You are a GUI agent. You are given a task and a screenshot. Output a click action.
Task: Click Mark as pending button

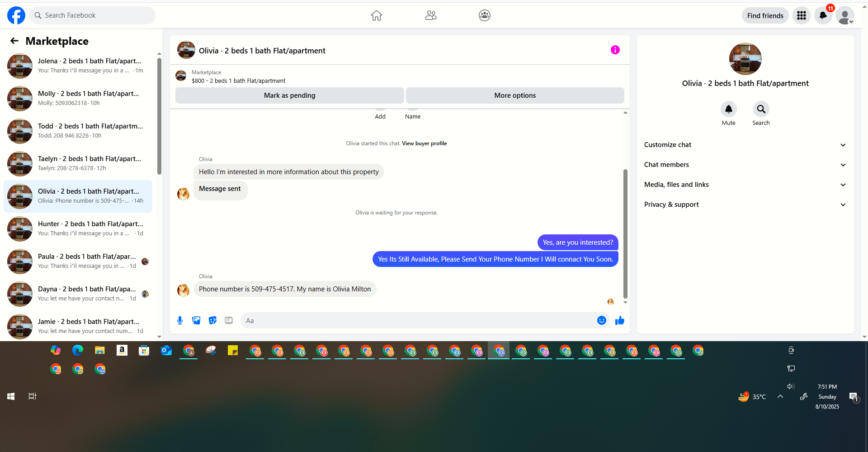tap(289, 95)
